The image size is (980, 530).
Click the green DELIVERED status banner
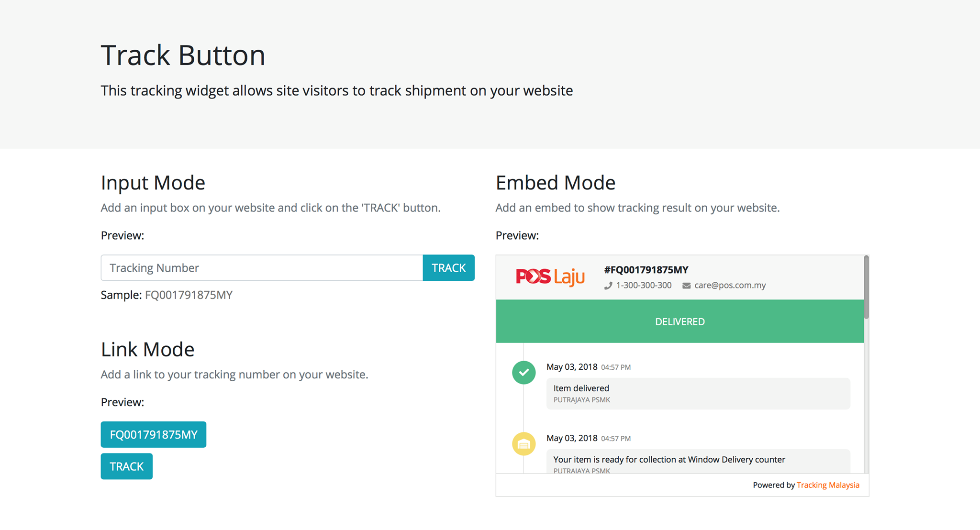pyautogui.click(x=680, y=321)
